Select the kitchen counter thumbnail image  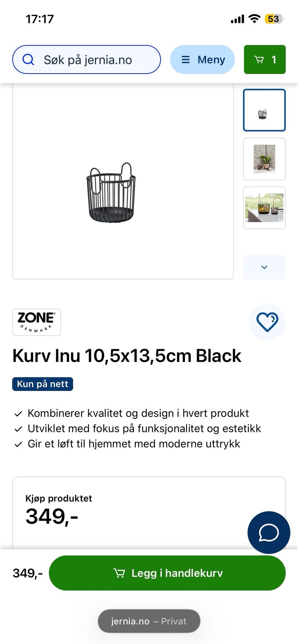[x=264, y=208]
